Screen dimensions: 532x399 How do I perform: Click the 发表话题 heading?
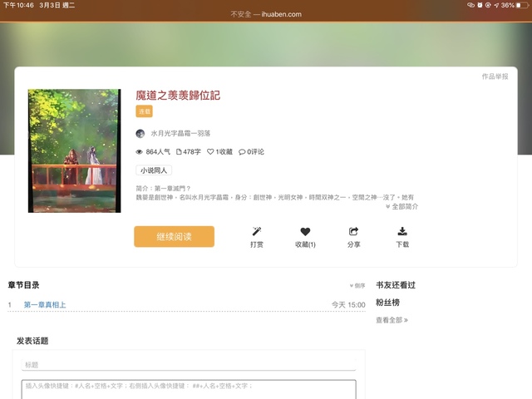coord(32,341)
